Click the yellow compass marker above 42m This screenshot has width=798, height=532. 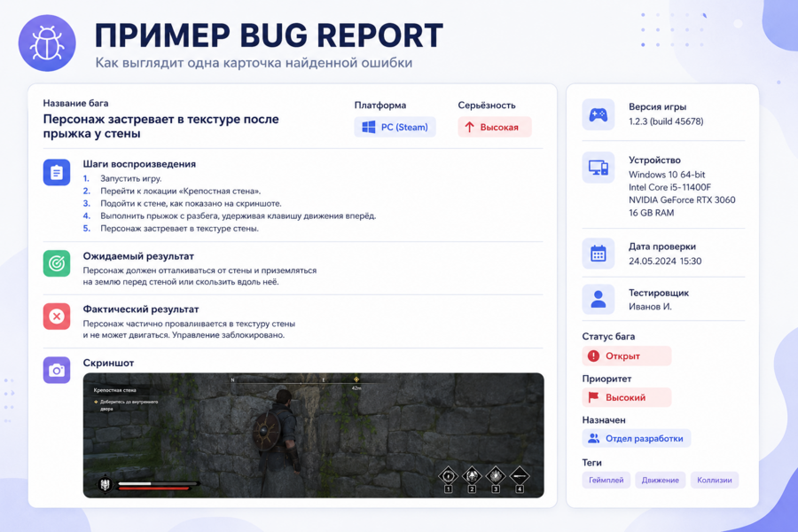coord(356,379)
